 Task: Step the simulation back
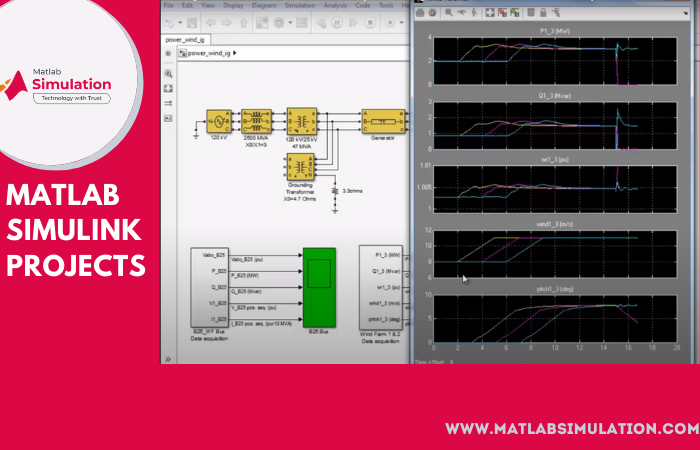(321, 23)
